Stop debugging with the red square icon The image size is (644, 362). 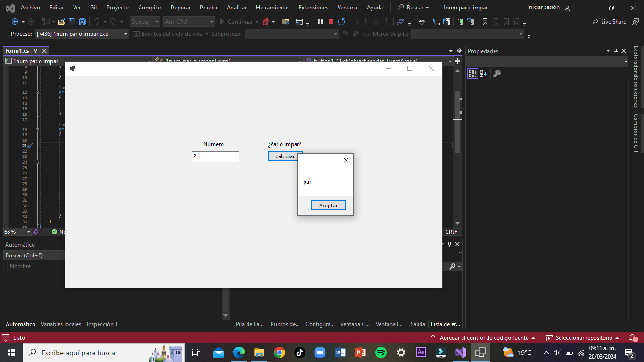331,22
